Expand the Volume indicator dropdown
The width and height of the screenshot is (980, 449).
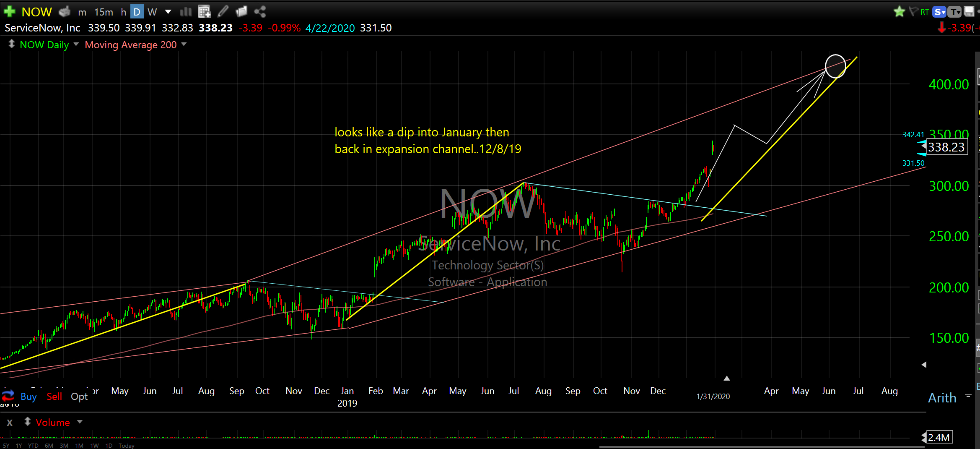(80, 422)
